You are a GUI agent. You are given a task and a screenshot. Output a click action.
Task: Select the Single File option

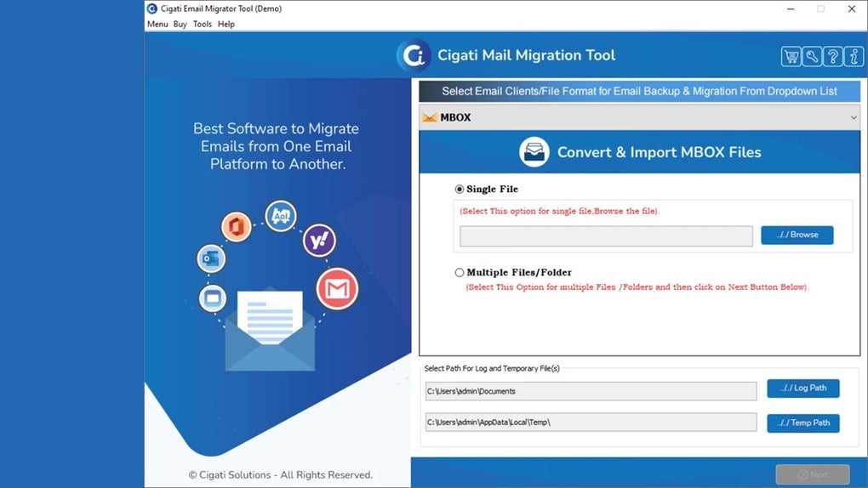tap(460, 190)
